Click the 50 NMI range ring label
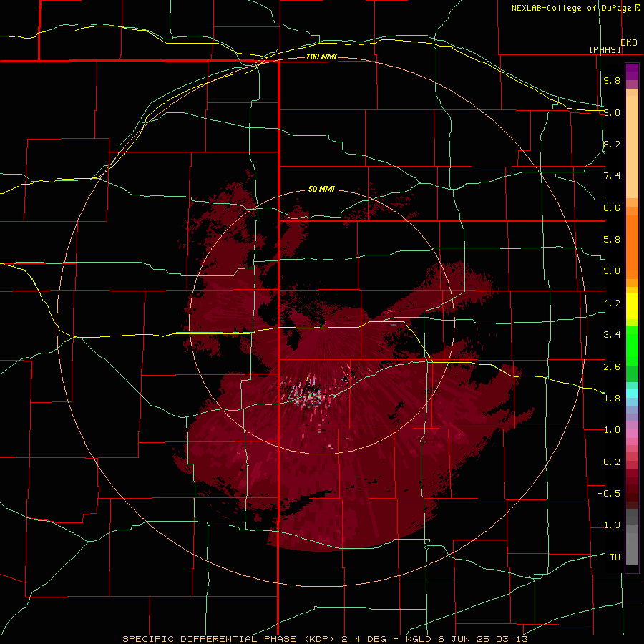Viewport: 644px width, 644px height. pos(321,189)
